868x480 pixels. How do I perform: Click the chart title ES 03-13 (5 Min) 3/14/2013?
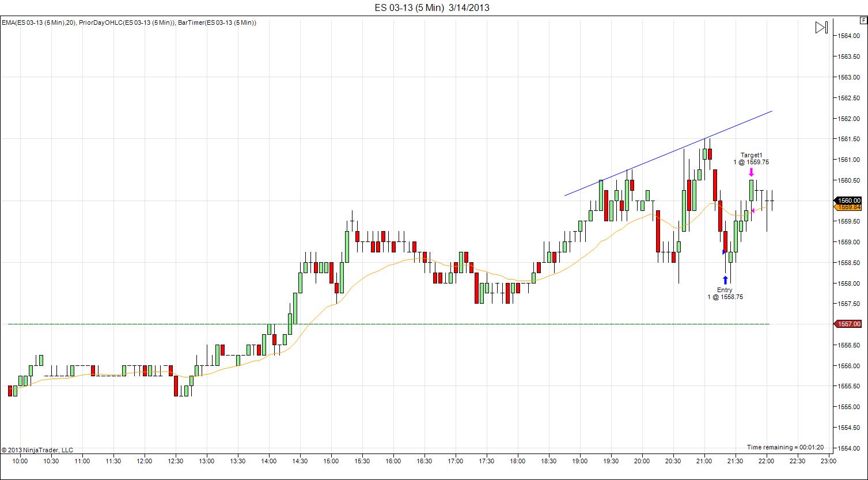pyautogui.click(x=432, y=7)
